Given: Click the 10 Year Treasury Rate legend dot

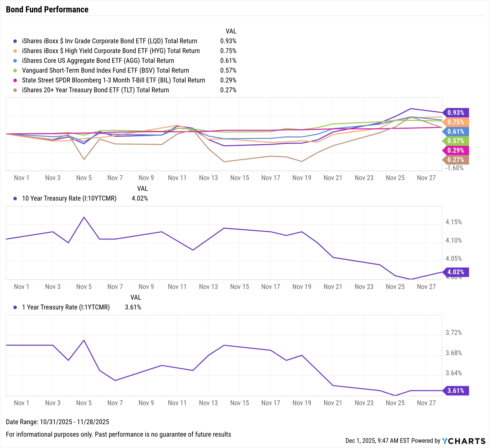Looking at the screenshot, I should click(x=15, y=199).
